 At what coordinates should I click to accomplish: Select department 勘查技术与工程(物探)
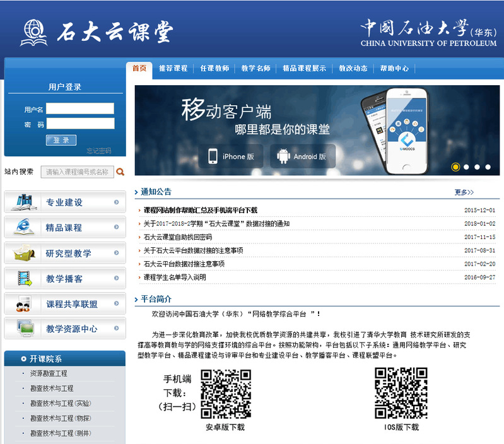pos(61,418)
